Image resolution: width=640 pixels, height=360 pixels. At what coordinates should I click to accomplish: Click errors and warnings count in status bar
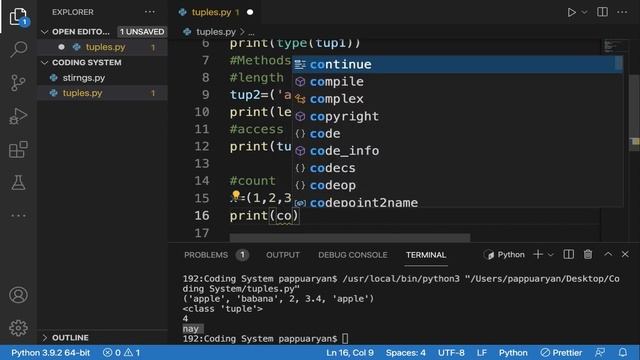121,352
